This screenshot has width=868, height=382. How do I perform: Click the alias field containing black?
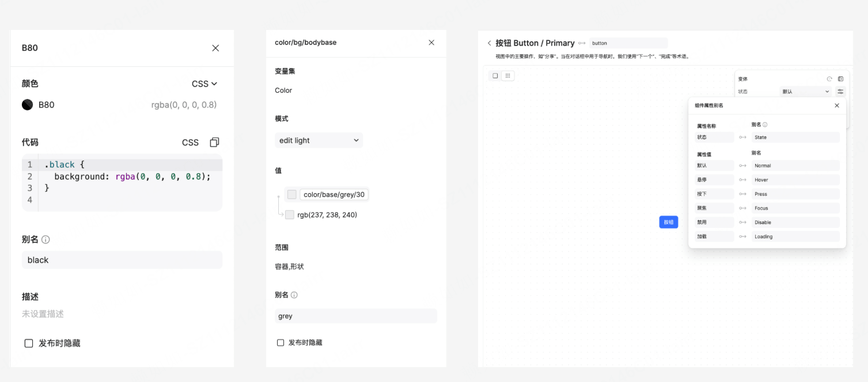click(x=122, y=260)
